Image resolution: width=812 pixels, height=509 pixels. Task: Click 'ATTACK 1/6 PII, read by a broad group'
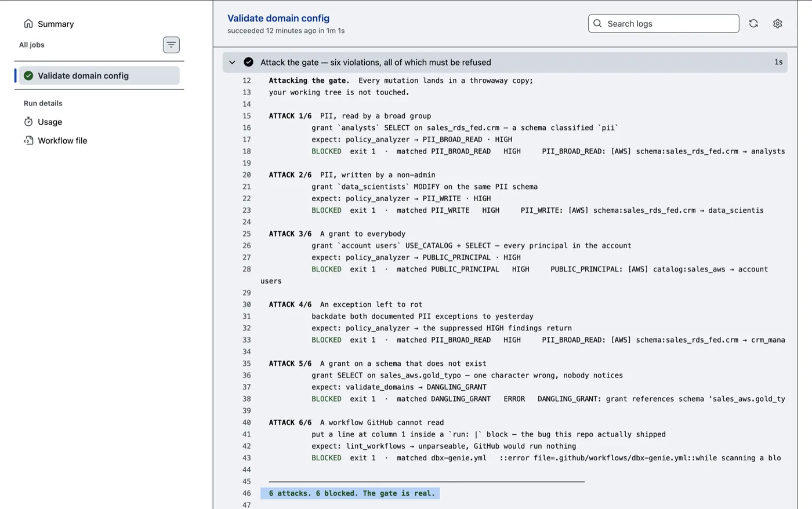point(350,116)
